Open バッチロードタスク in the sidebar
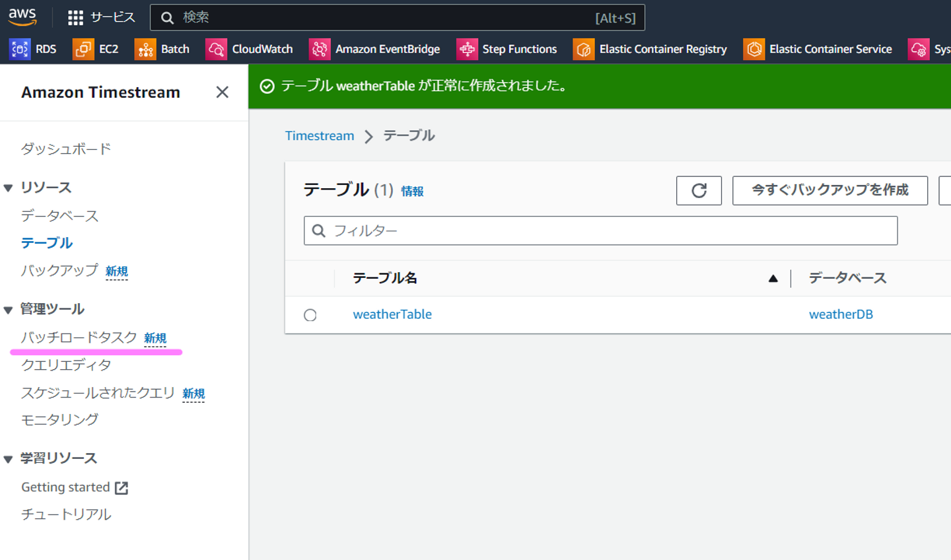The width and height of the screenshot is (951, 560). tap(79, 337)
